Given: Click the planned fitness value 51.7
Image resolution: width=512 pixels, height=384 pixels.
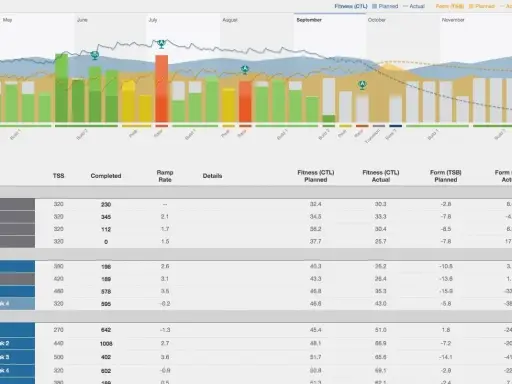Looking at the screenshot, I should click(316, 357).
